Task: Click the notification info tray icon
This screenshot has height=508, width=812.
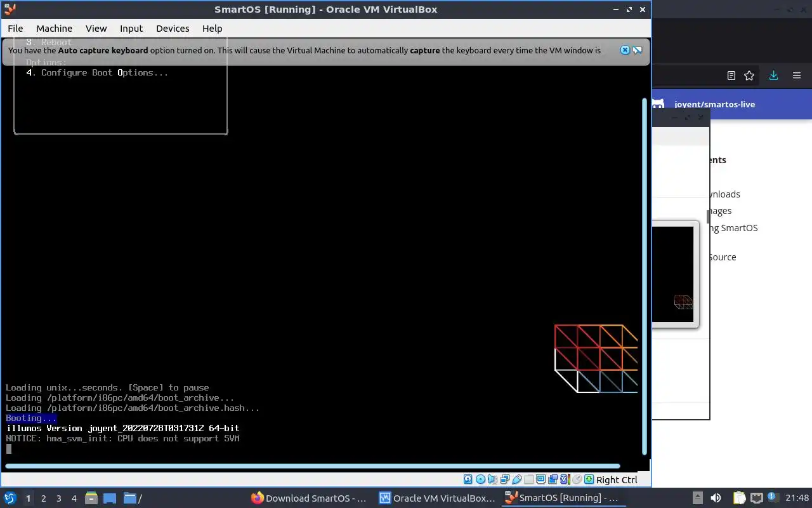Action: click(773, 497)
